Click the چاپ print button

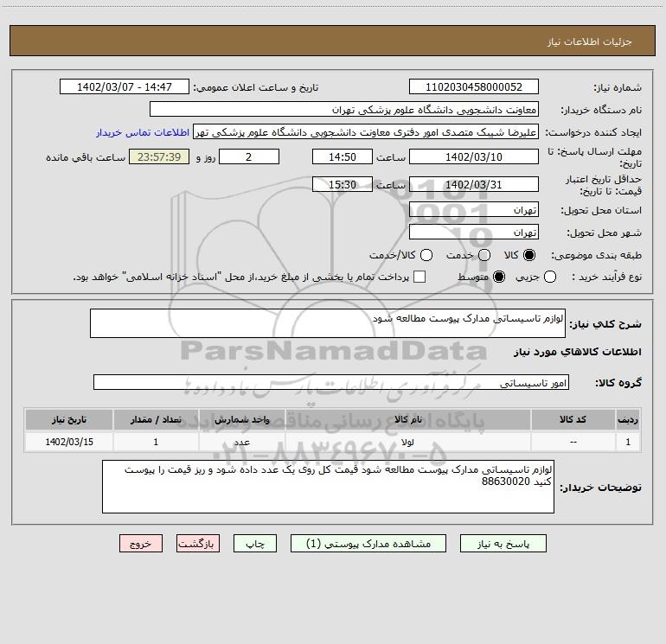[255, 544]
